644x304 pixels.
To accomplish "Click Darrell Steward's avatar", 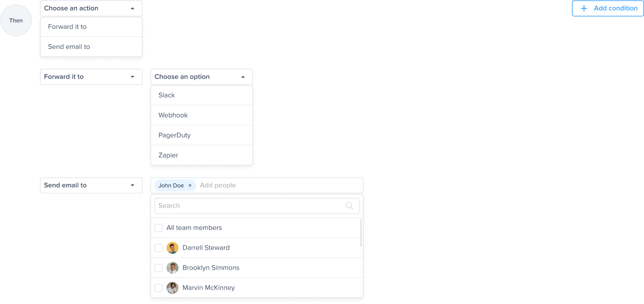I will point(172,248).
